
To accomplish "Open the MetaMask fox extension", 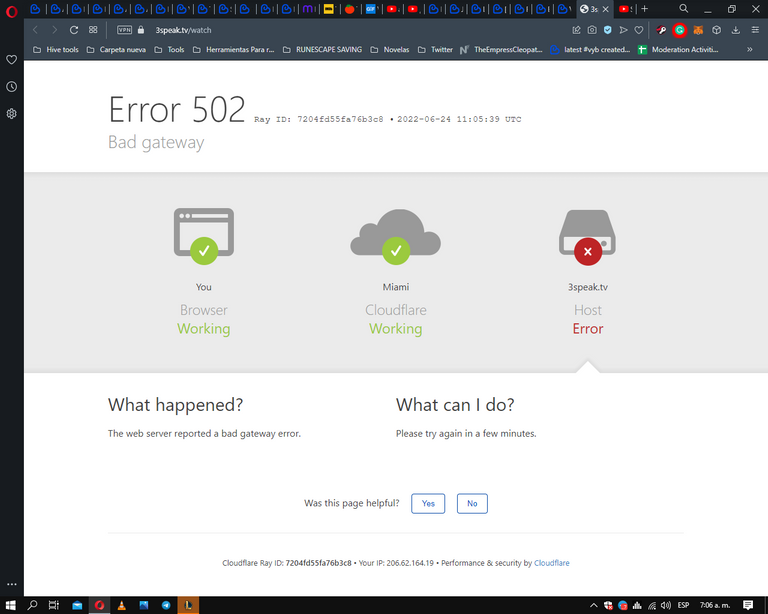I will coord(698,30).
